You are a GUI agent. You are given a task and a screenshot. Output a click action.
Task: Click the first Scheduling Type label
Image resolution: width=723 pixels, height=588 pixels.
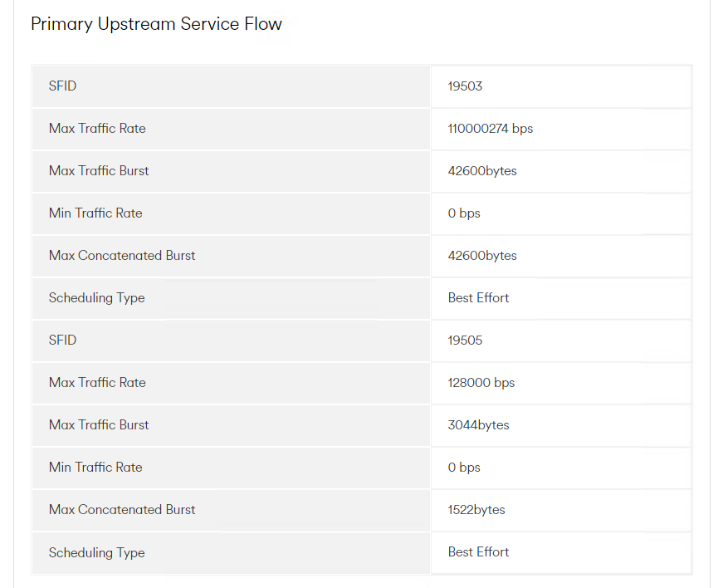(x=97, y=298)
